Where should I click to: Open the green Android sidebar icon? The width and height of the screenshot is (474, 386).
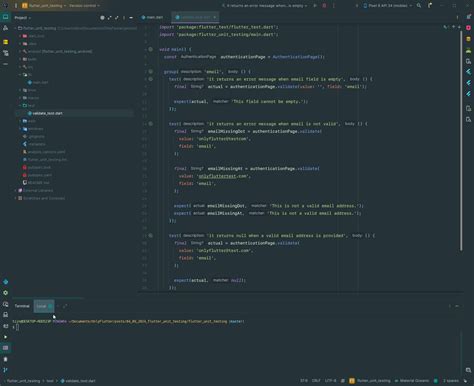pyautogui.click(x=468, y=50)
